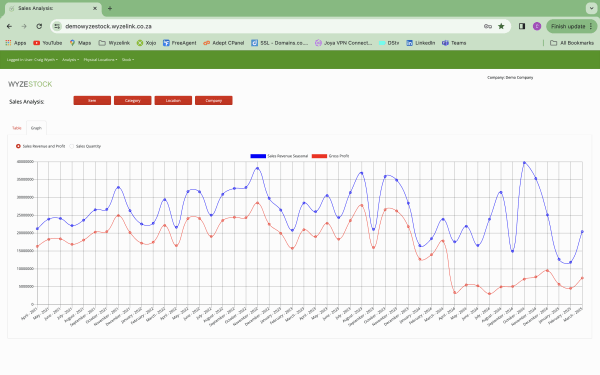Open the Xojo bookmark
The height and width of the screenshot is (375, 600).
click(147, 43)
